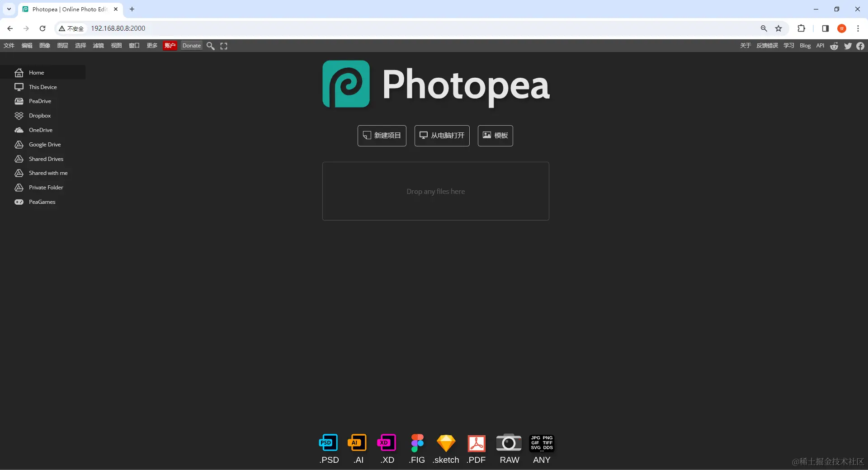Click the .PSD format icon

(x=329, y=443)
